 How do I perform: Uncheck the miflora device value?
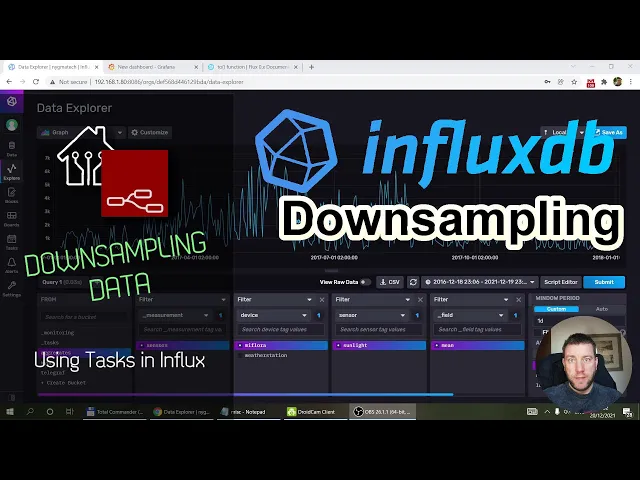point(281,345)
